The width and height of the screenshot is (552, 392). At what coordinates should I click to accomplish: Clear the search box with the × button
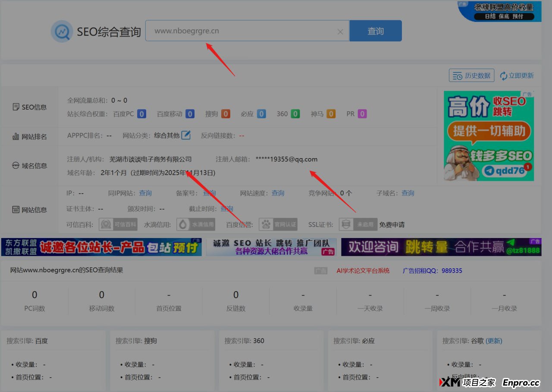(x=340, y=31)
